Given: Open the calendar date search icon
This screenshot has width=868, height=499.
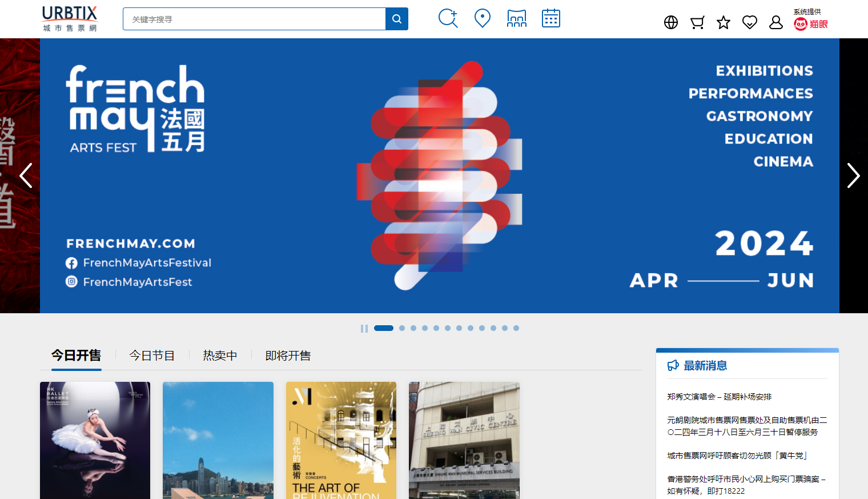Looking at the screenshot, I should coord(551,18).
